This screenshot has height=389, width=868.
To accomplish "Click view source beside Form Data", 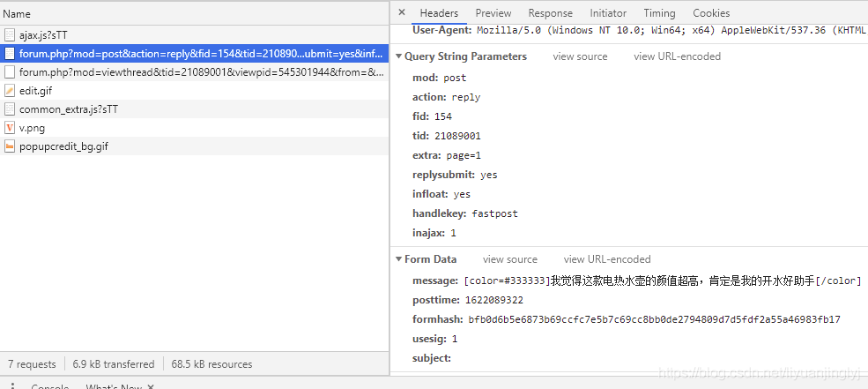I will pos(509,259).
